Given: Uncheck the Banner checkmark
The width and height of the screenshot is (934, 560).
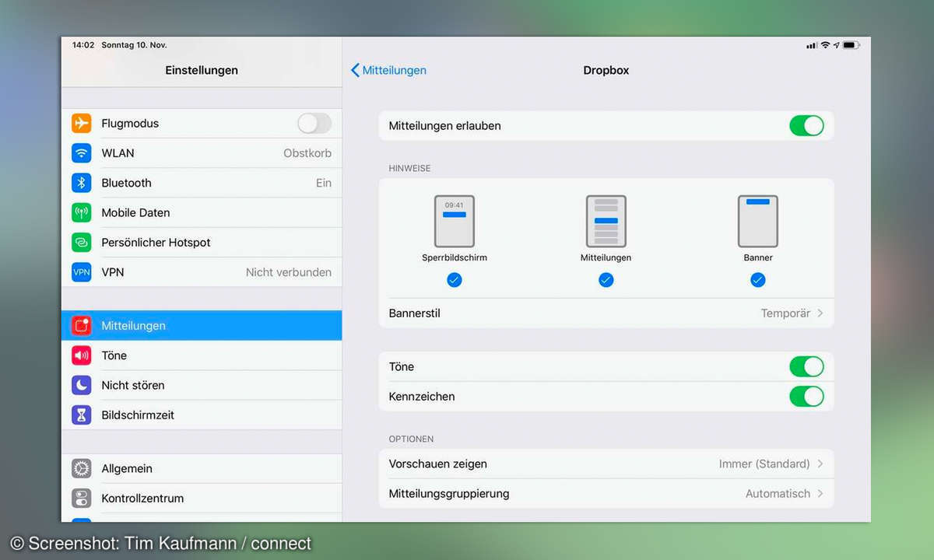Looking at the screenshot, I should pos(758,280).
